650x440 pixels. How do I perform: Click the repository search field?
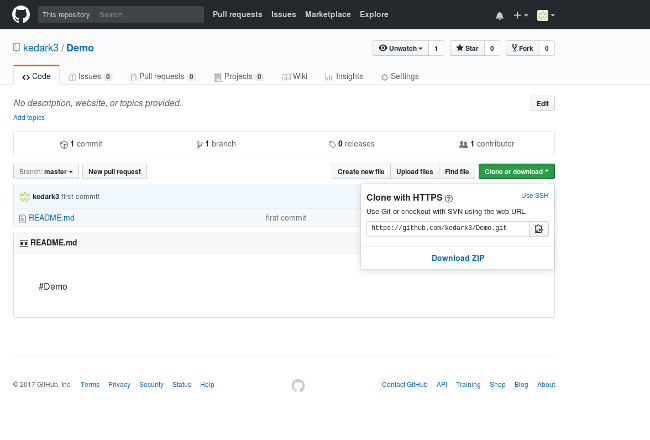coord(148,15)
